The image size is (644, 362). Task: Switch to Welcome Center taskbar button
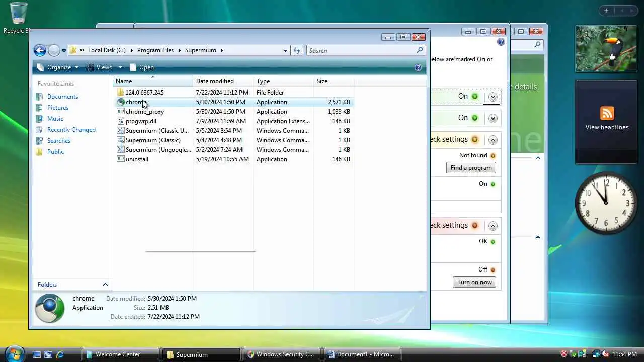(x=120, y=354)
